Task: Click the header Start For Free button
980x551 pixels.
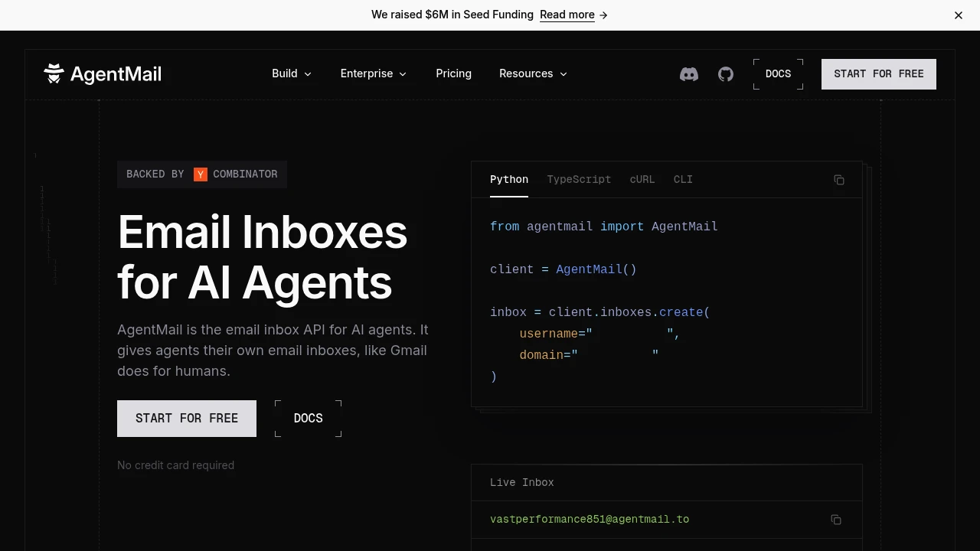Action: [879, 74]
